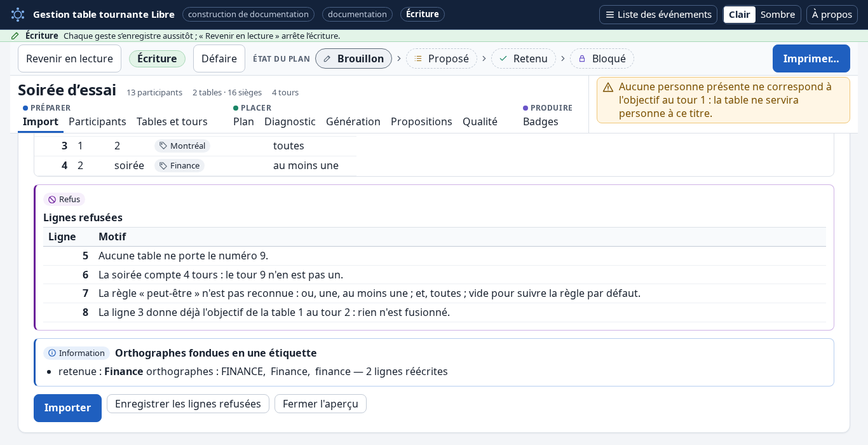Click the Imprimer… button

811,58
